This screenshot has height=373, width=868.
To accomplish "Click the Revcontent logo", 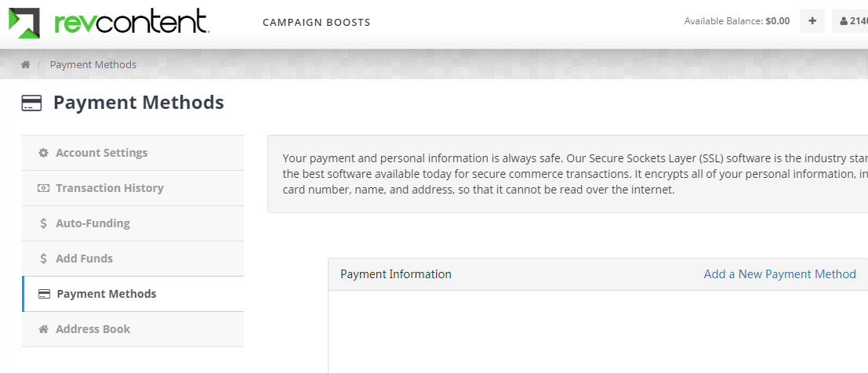I will (108, 22).
